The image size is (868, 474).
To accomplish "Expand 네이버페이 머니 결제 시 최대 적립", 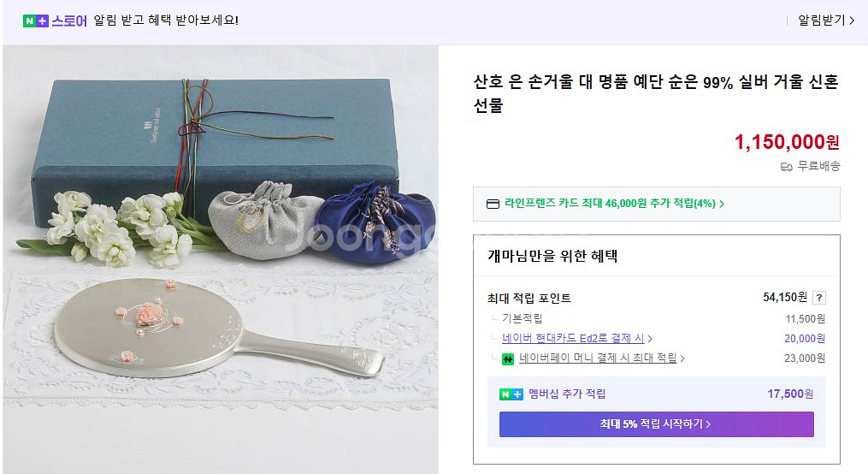I will click(x=601, y=358).
